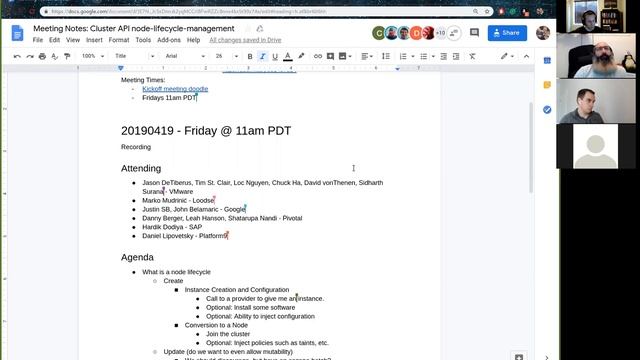
Task: Bookmark the page with the star icon
Action: [x=487, y=11]
